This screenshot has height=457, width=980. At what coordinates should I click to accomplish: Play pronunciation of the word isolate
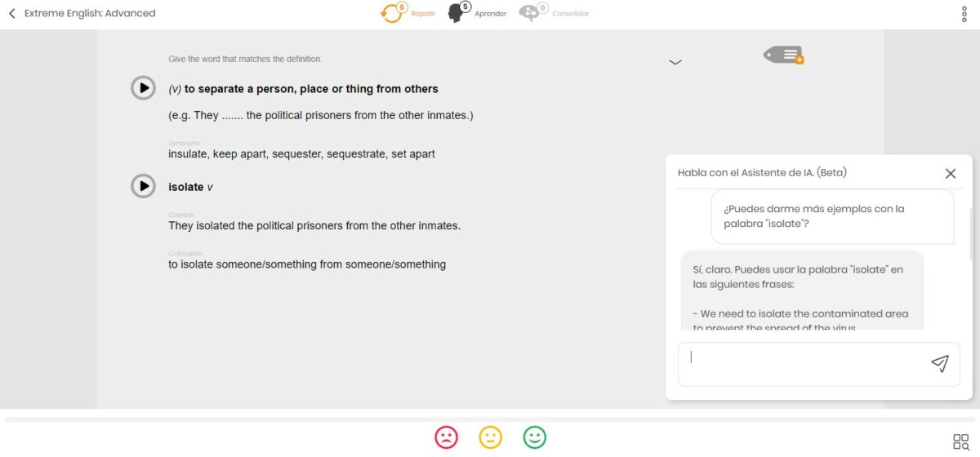(x=143, y=186)
